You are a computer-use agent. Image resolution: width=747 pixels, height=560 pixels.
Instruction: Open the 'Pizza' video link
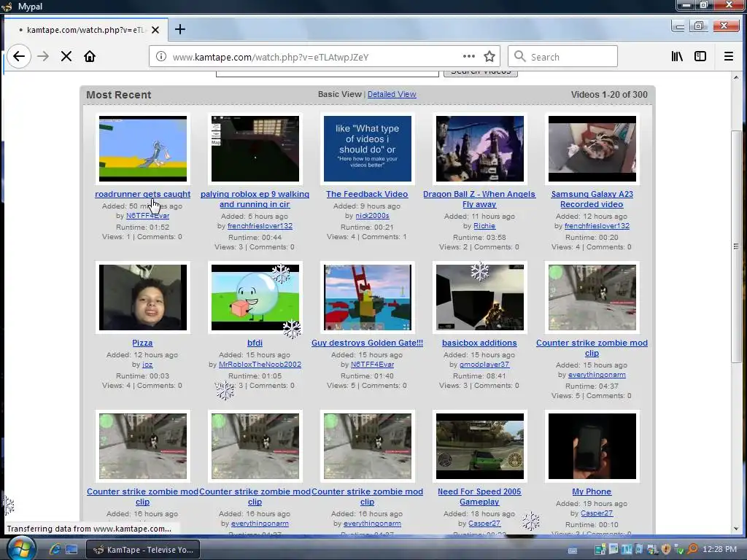coord(142,343)
